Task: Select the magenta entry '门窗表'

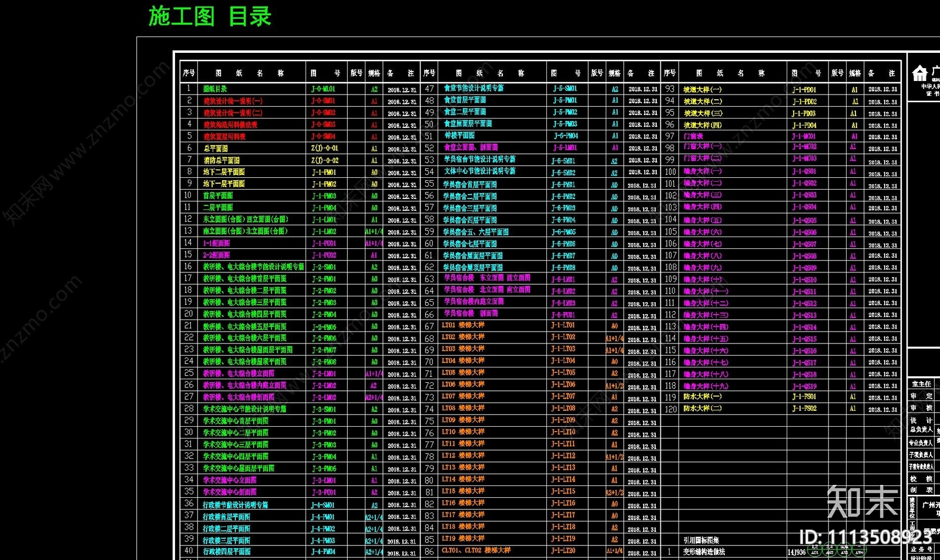Action: click(x=693, y=136)
